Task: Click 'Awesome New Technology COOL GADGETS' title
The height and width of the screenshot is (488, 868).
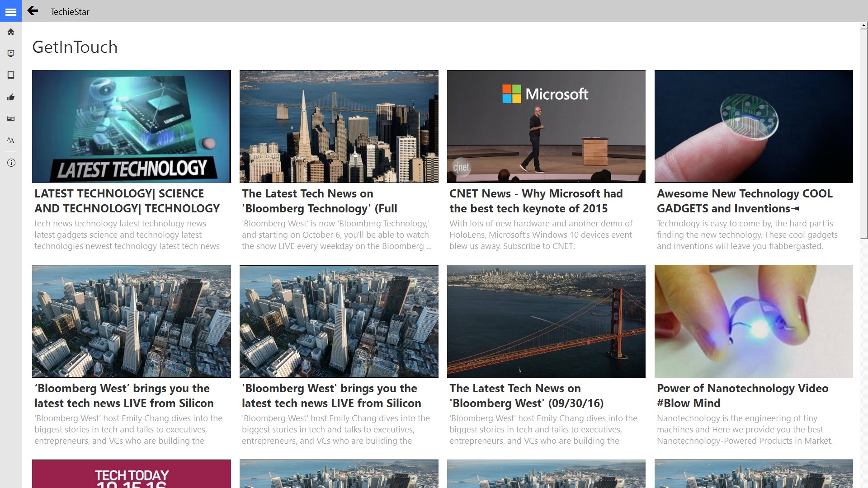Action: tap(745, 201)
